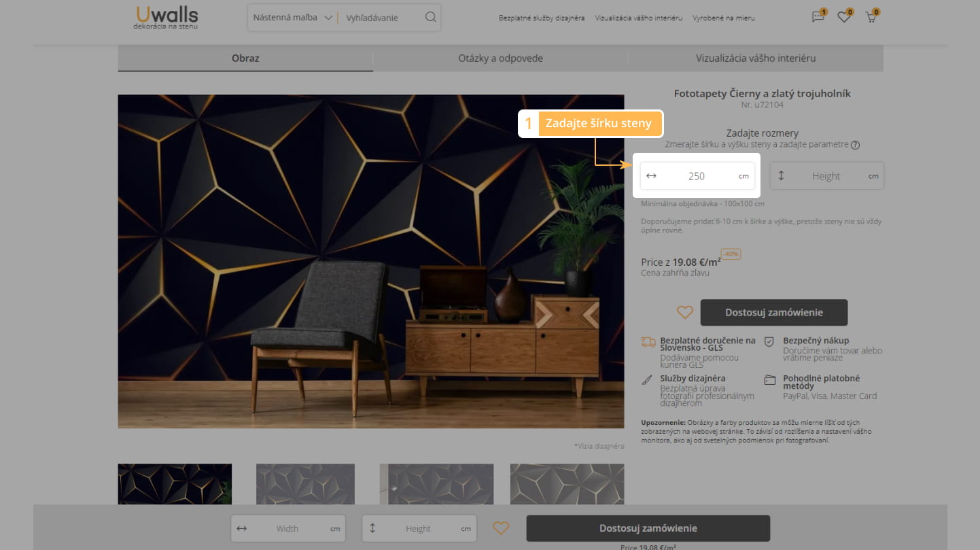Open the Otázky a odpovede tab
Viewport: 980px width, 550px height.
pyautogui.click(x=500, y=58)
